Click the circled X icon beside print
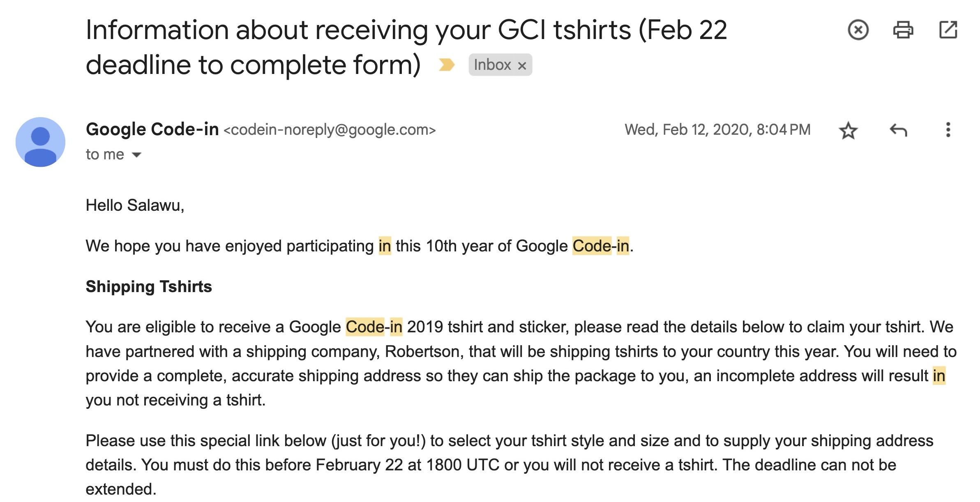980x502 pixels. [x=858, y=30]
